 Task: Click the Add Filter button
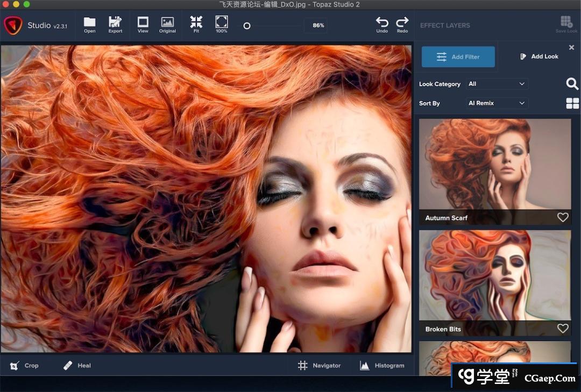[x=458, y=56]
